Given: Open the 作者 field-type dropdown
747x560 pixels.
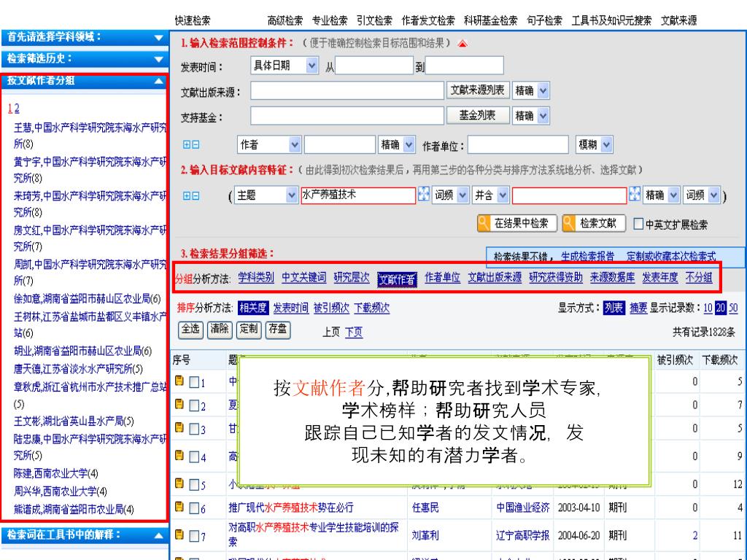Looking at the screenshot, I should (269, 145).
